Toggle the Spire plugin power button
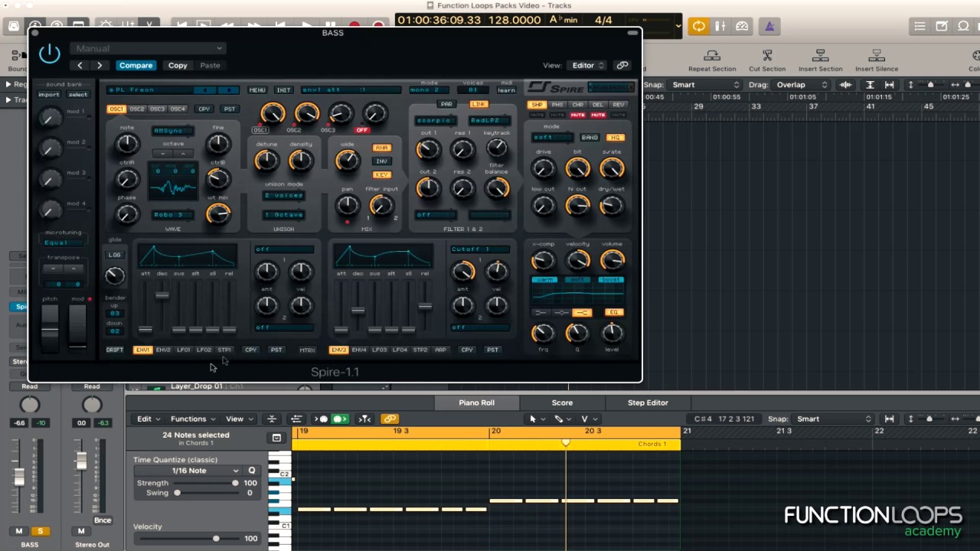This screenshot has width=980, height=551. point(50,54)
